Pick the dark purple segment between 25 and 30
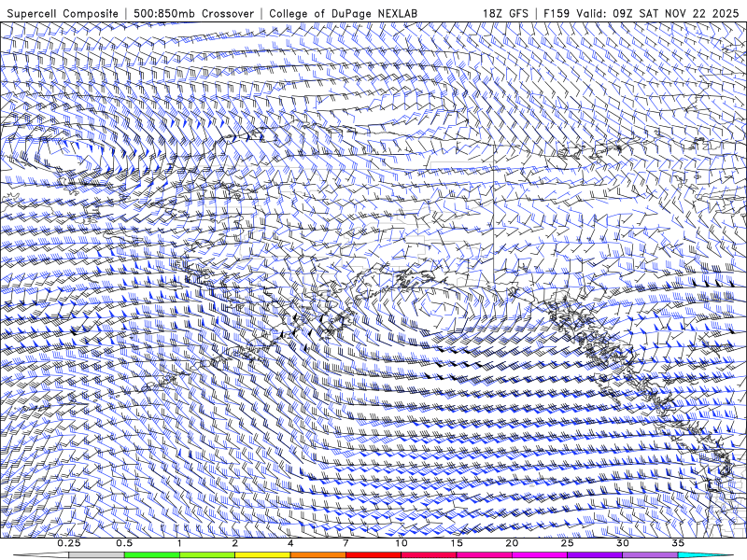Viewport: 747px width, 560px height. point(595,555)
